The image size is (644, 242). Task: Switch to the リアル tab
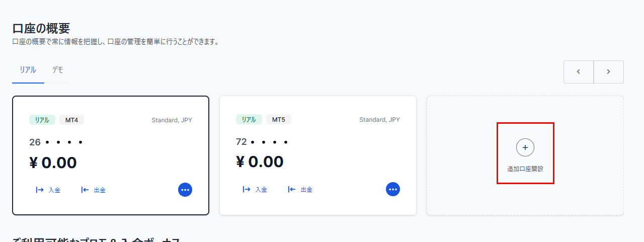pos(28,70)
